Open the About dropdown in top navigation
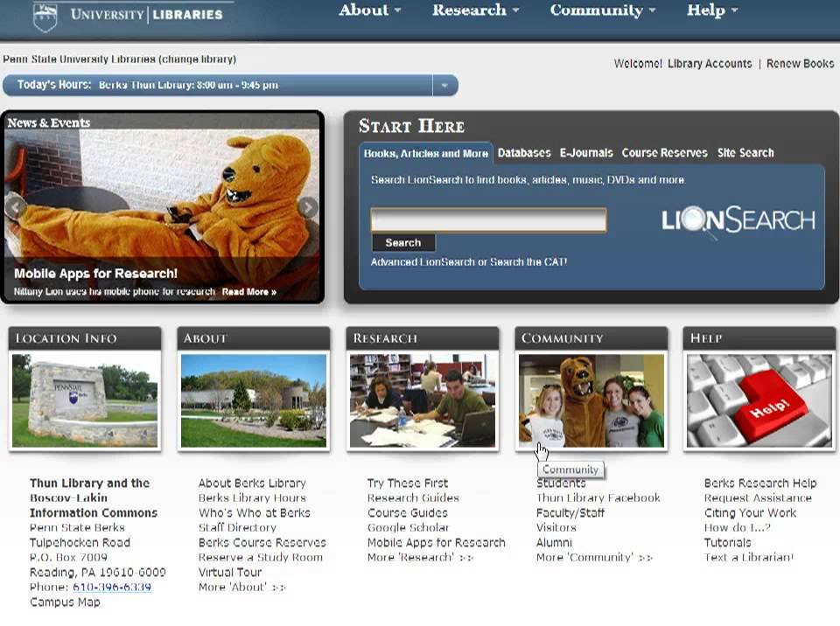 369,10
